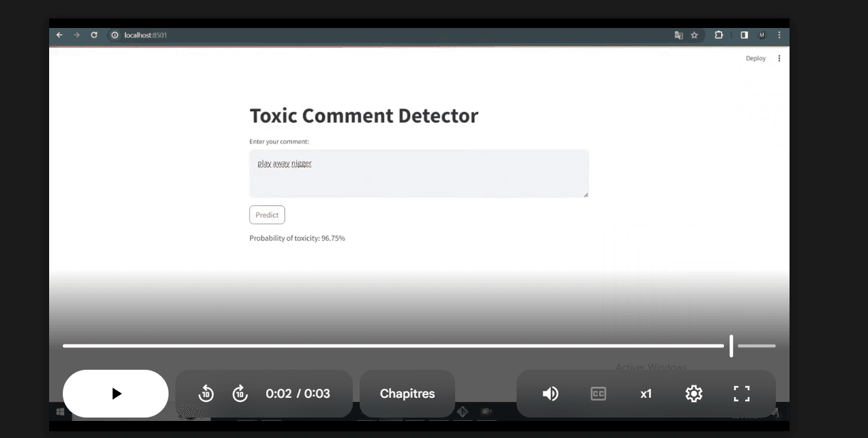Mute the video volume speaker icon

pos(551,394)
